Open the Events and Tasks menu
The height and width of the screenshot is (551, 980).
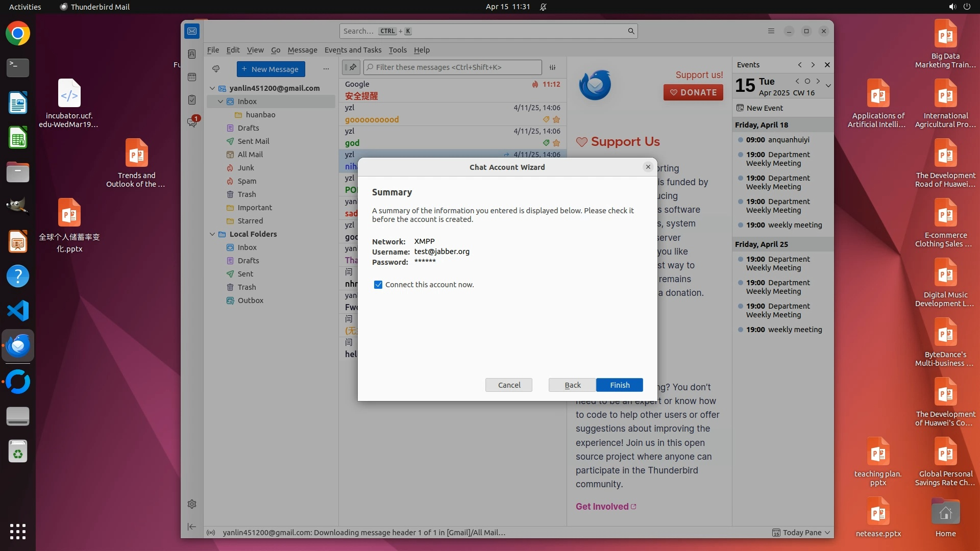click(x=353, y=50)
